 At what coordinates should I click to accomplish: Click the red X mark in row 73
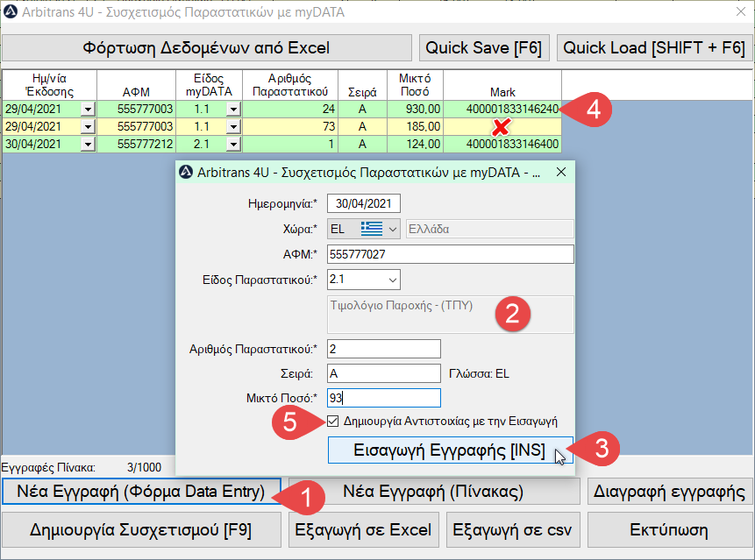pos(502,127)
